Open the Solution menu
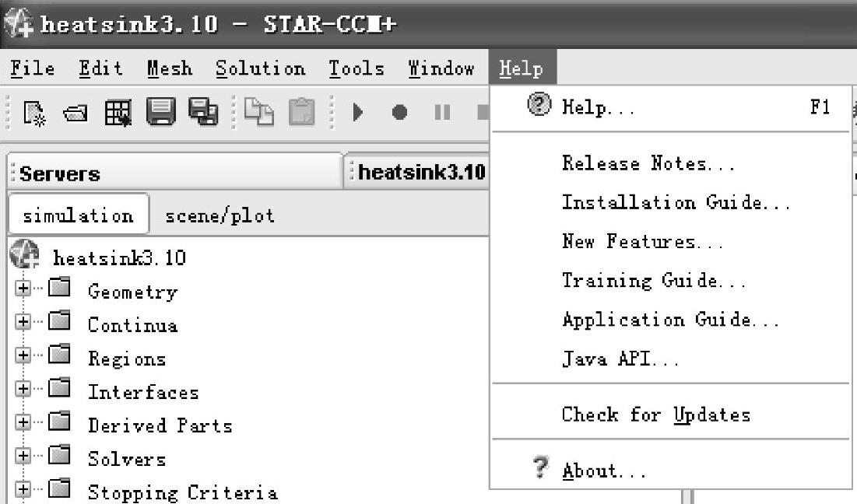The width and height of the screenshot is (857, 504). coord(260,68)
